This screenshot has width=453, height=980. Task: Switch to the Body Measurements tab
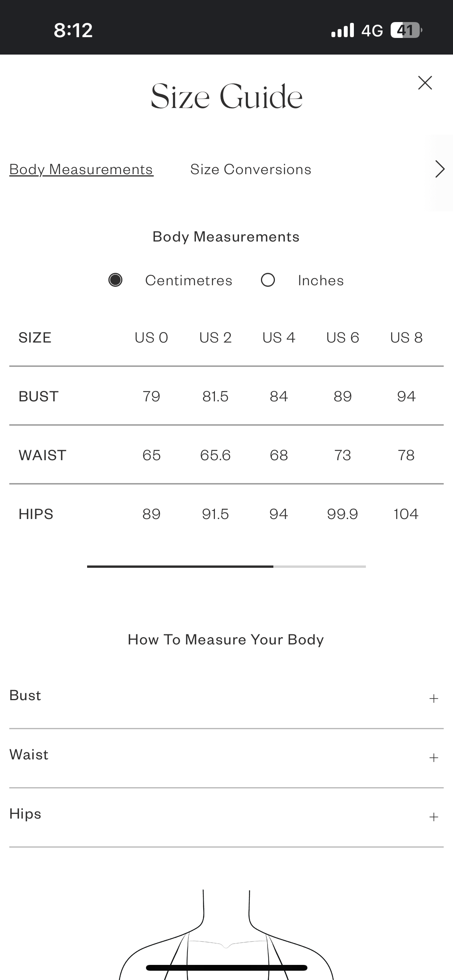(81, 170)
